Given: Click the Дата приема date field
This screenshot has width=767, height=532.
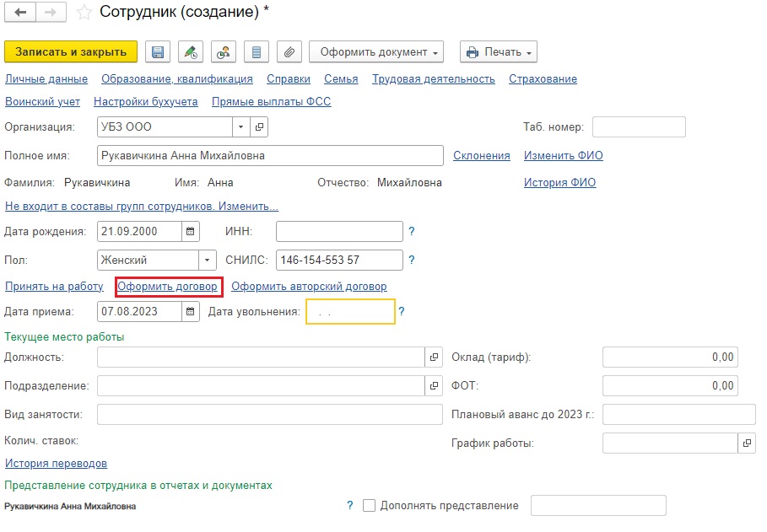Looking at the screenshot, I should [139, 311].
